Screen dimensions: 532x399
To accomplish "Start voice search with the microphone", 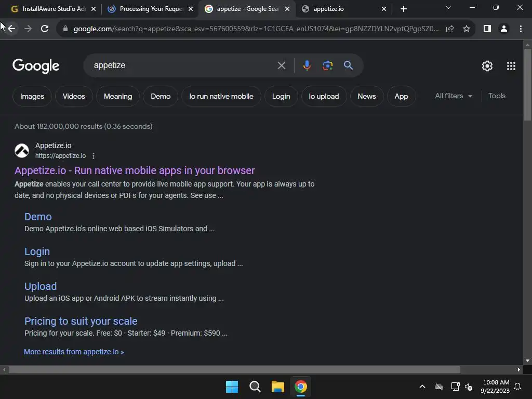I will [307, 65].
